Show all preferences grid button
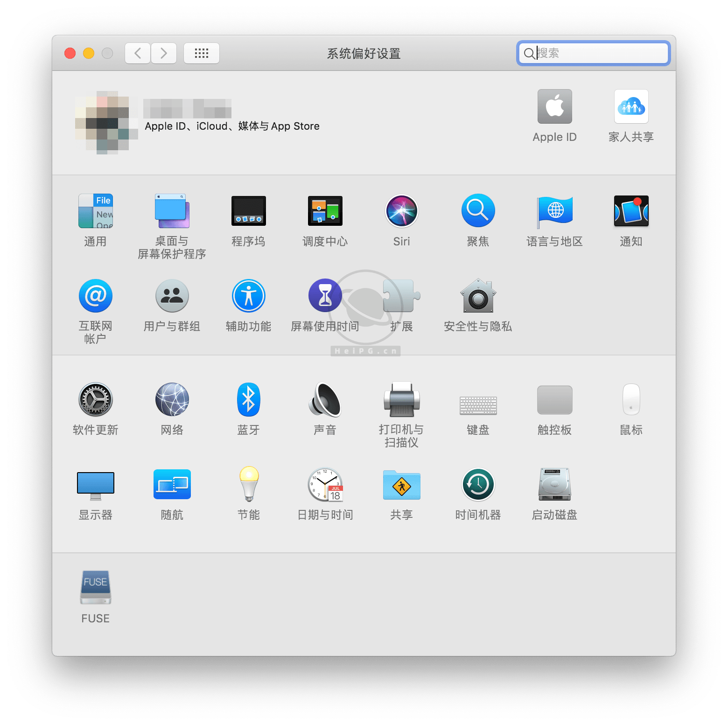The height and width of the screenshot is (725, 728). coord(202,53)
